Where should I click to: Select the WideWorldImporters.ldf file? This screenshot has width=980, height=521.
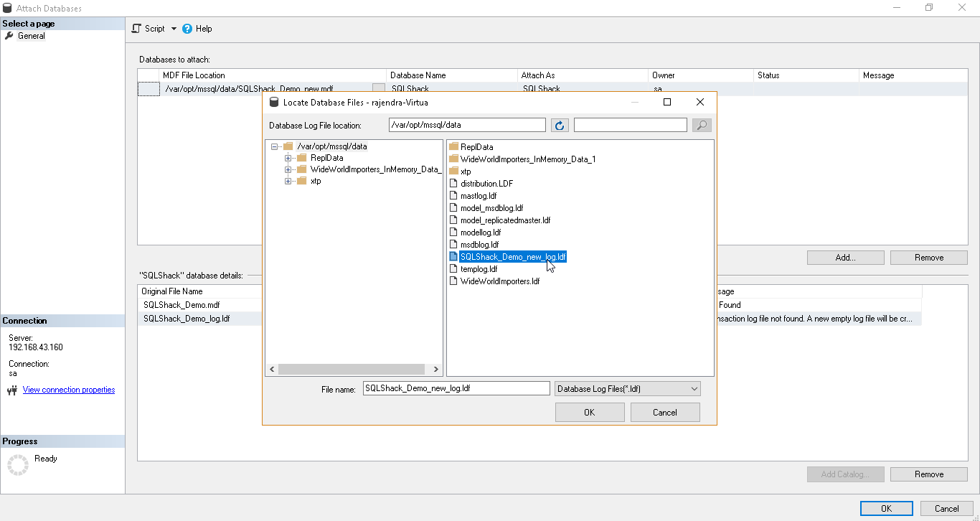[x=499, y=281]
